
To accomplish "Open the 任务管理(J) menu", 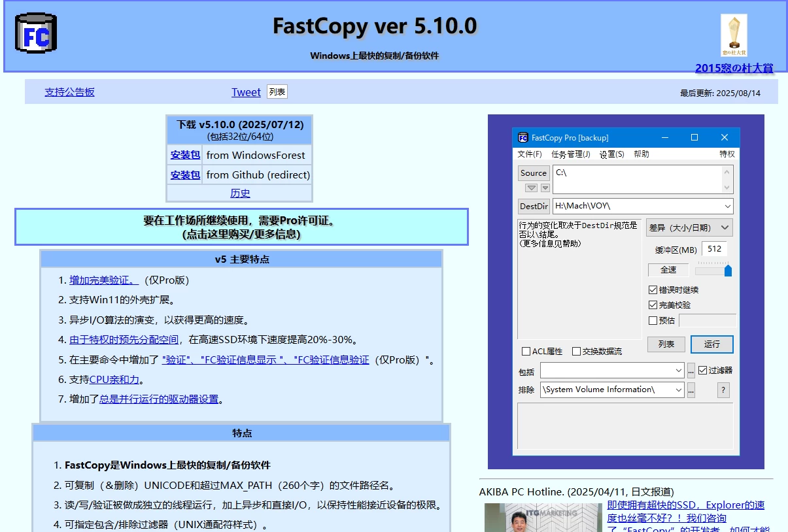I will [x=570, y=154].
